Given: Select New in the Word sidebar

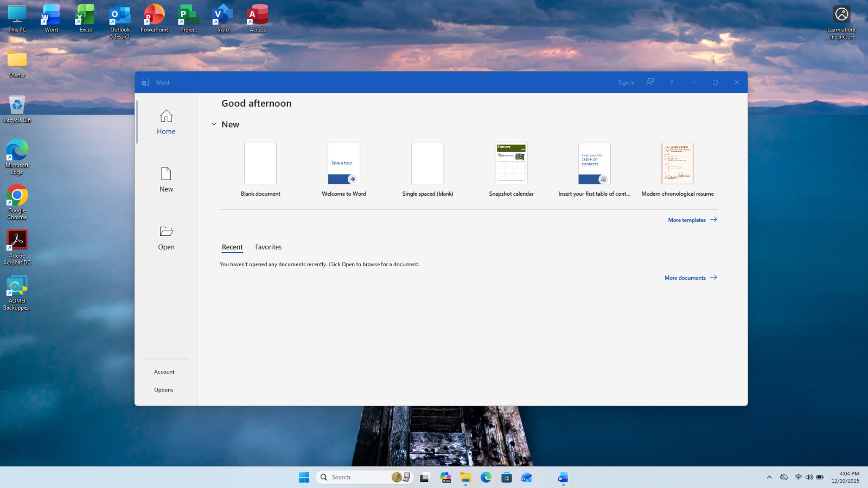Looking at the screenshot, I should pos(166,180).
